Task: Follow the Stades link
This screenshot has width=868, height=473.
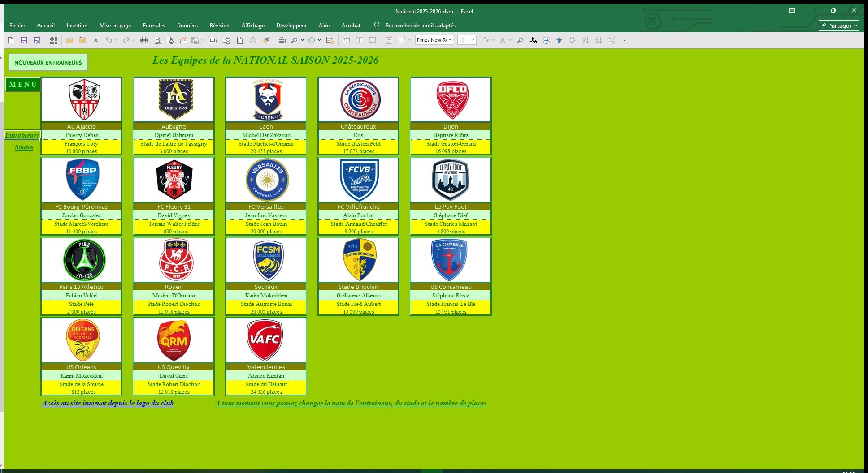Action: point(24,147)
